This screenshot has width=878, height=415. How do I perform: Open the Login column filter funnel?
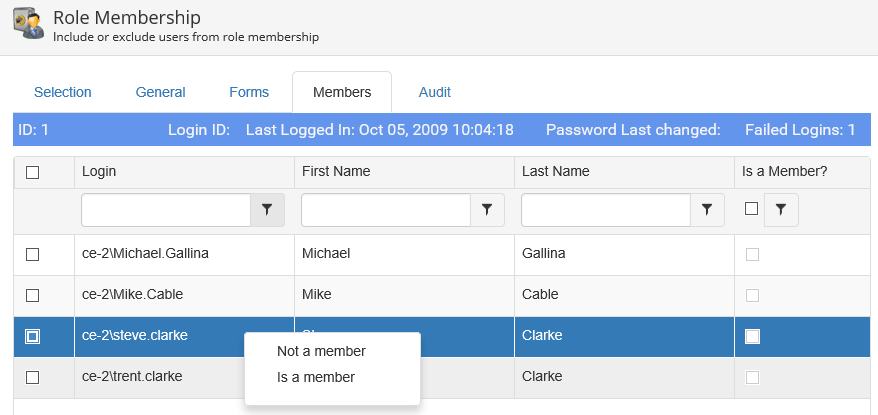coord(267,210)
